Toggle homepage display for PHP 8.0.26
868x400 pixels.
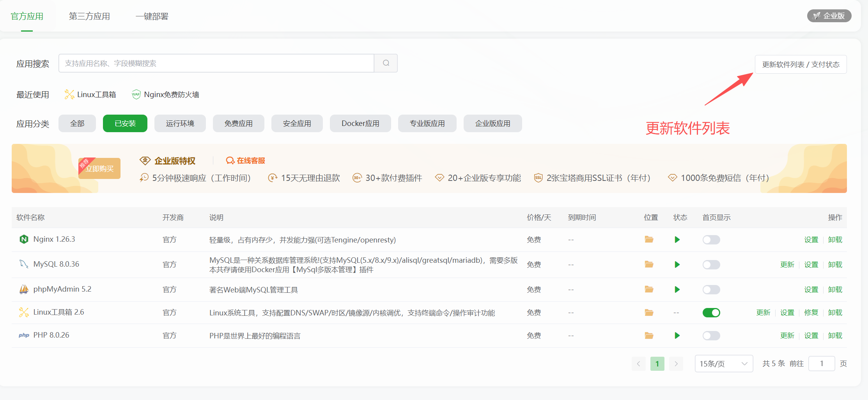(711, 335)
